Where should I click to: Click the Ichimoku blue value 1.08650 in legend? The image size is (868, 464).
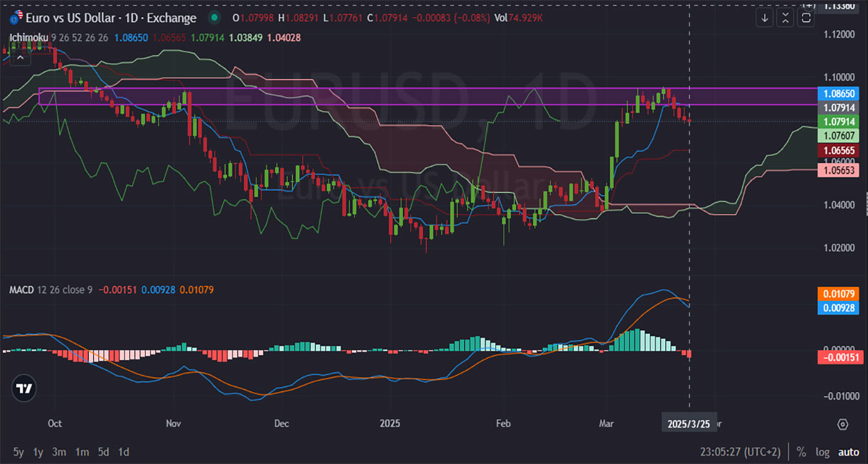[132, 36]
